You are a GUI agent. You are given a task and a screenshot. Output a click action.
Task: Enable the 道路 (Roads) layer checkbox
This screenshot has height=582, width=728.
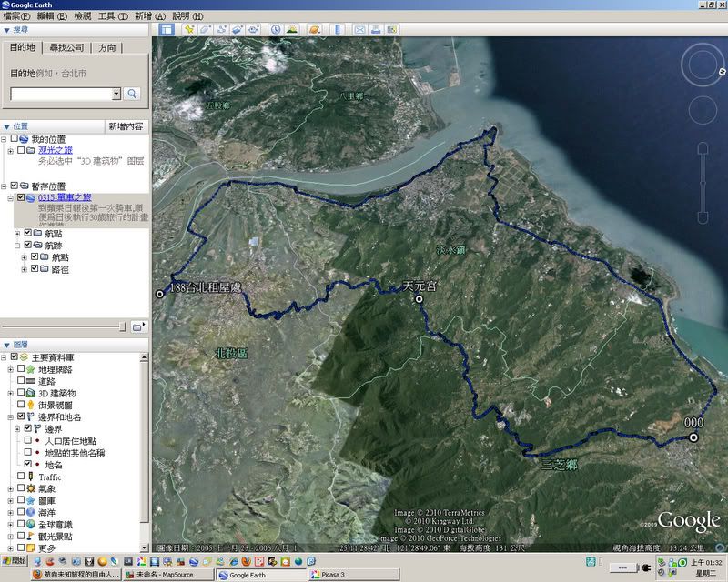pyautogui.click(x=22, y=381)
